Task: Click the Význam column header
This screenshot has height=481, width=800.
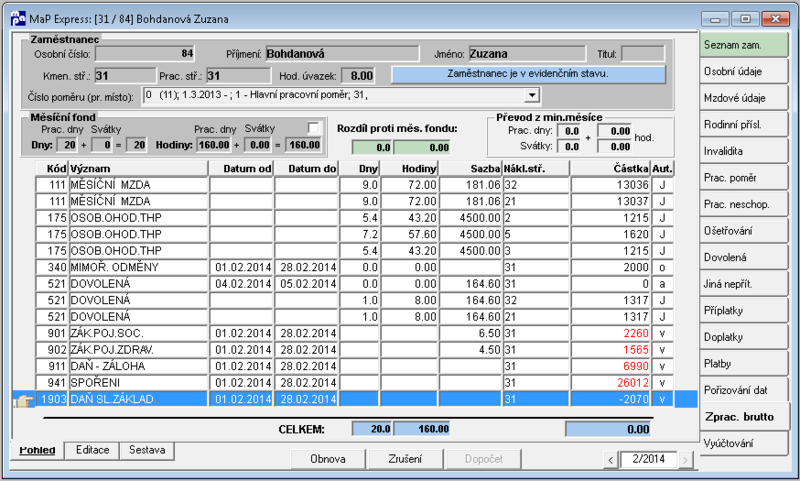Action: pyautogui.click(x=138, y=168)
